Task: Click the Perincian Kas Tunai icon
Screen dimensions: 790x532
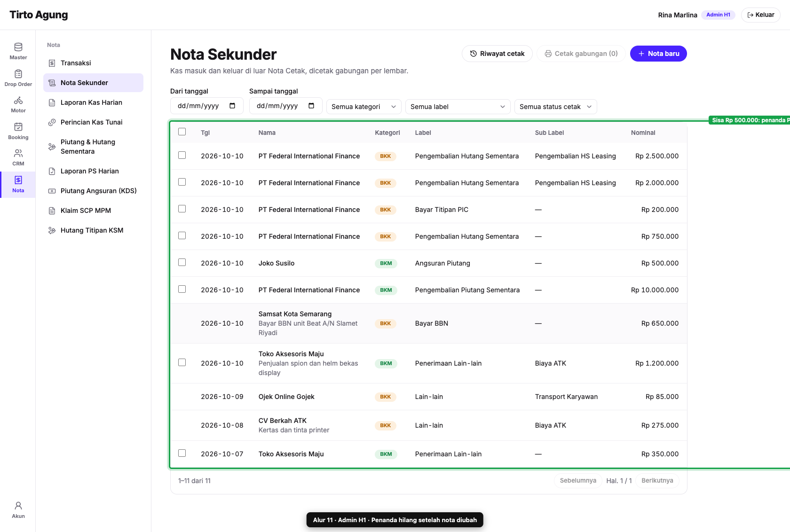Action: point(52,122)
